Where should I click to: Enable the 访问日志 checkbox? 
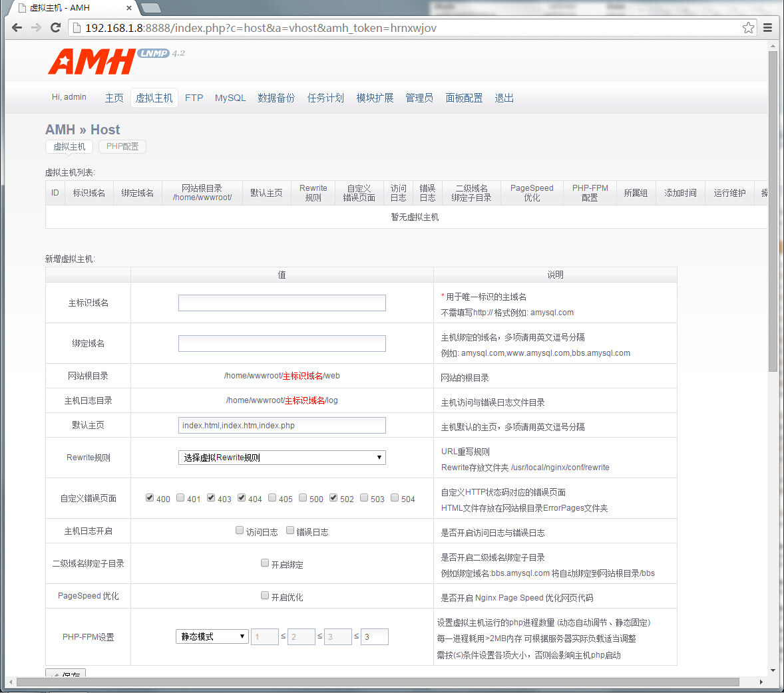(240, 530)
